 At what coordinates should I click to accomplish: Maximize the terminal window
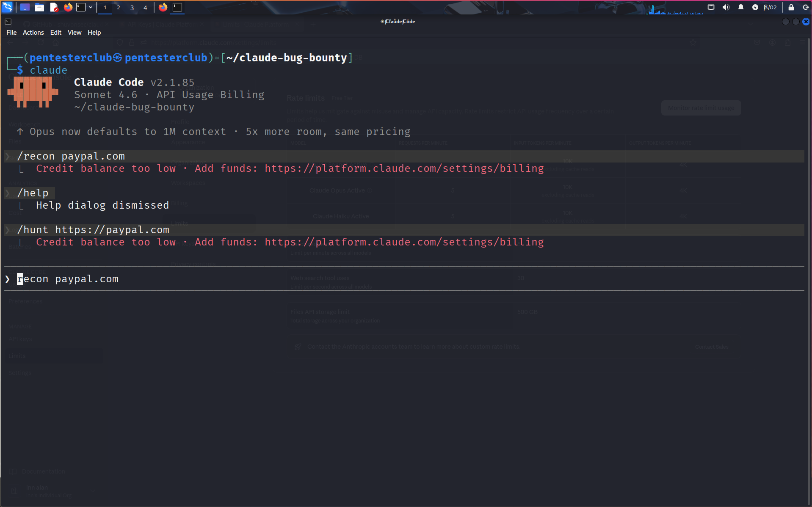795,22
